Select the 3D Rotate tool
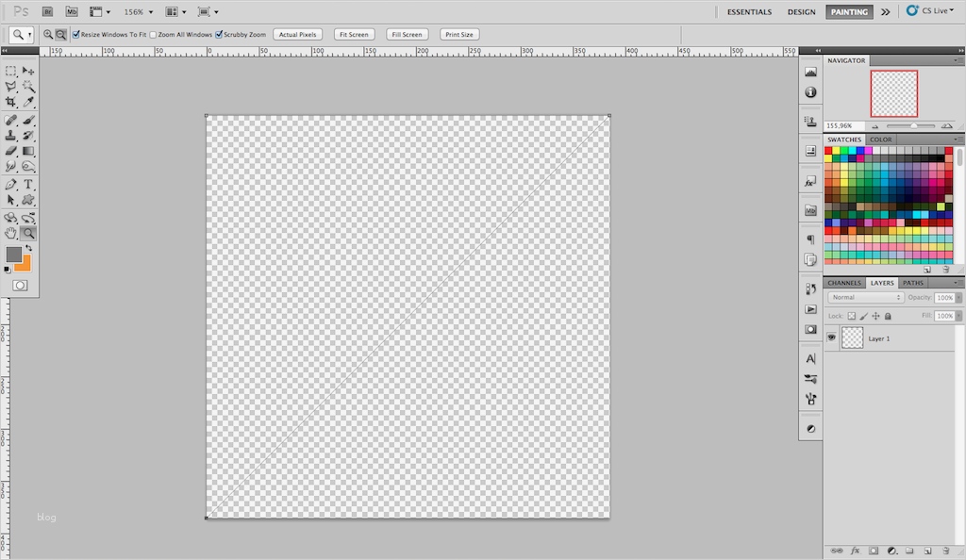The height and width of the screenshot is (560, 966). (x=11, y=218)
